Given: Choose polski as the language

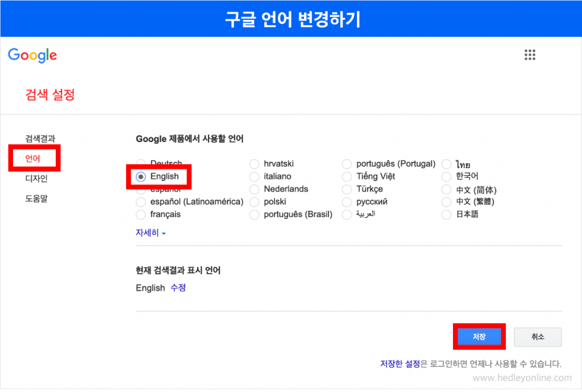Looking at the screenshot, I should (x=254, y=202).
